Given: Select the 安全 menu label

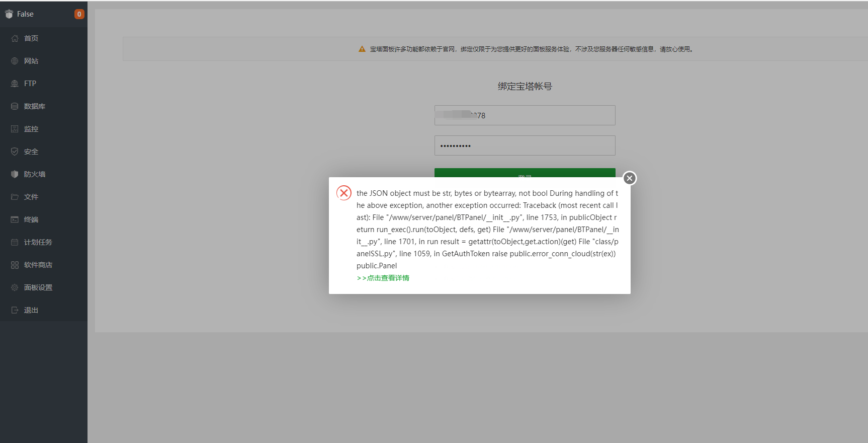Looking at the screenshot, I should click(31, 152).
